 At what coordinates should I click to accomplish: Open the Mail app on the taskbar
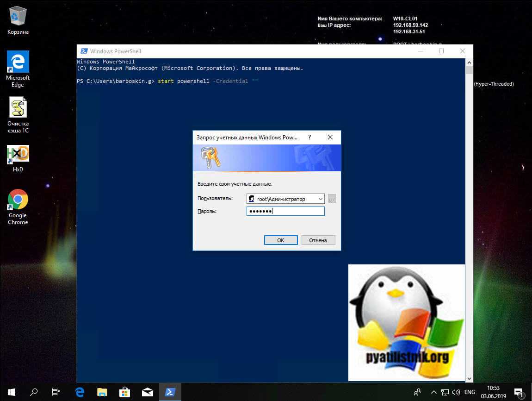coord(147,392)
